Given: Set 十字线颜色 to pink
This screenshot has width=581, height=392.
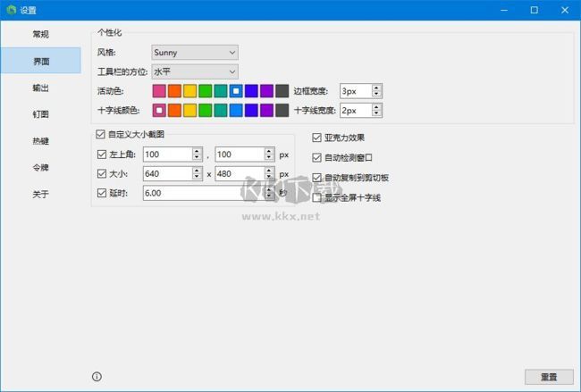Looking at the screenshot, I should (159, 111).
